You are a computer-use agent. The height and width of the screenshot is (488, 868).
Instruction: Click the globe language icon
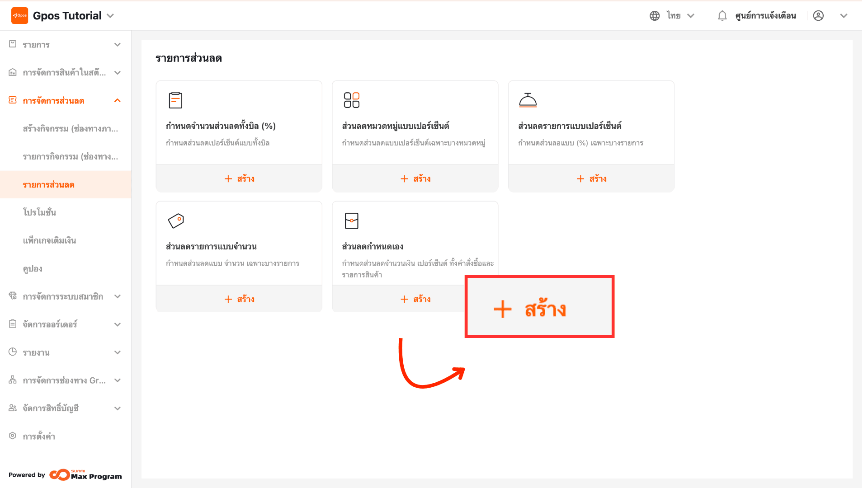tap(654, 16)
